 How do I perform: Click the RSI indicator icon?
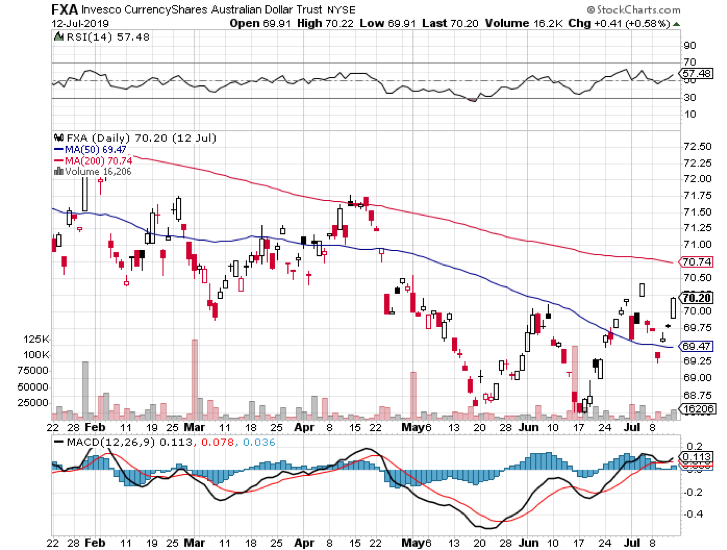58,37
